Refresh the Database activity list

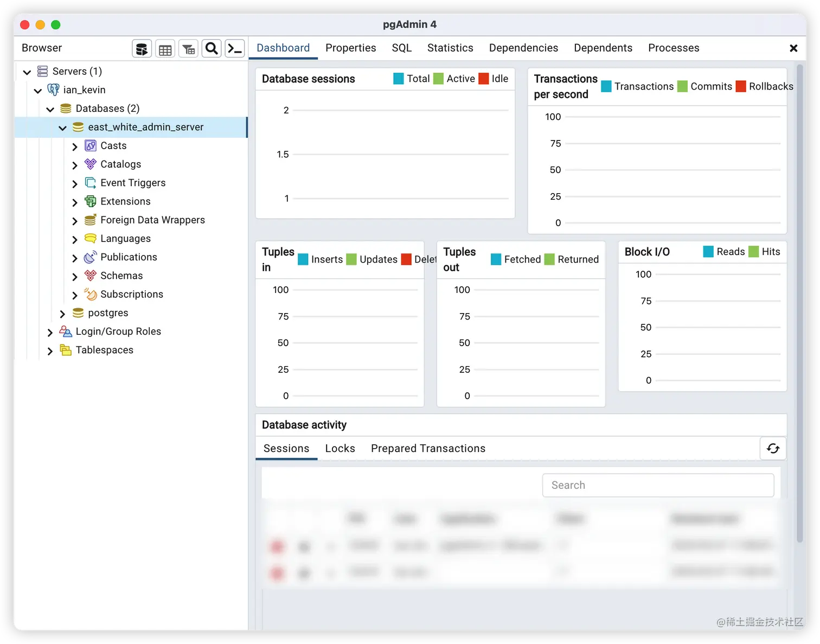pyautogui.click(x=773, y=448)
